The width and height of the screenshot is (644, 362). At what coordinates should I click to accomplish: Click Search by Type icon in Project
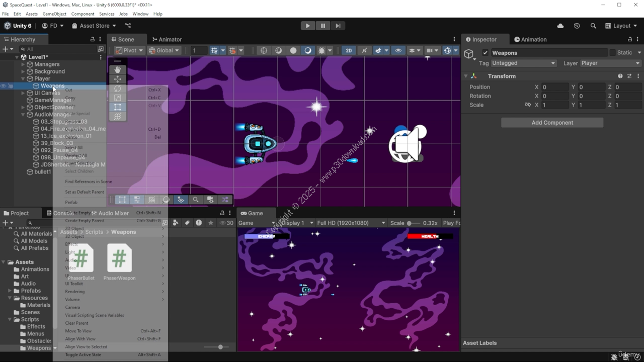point(176,223)
